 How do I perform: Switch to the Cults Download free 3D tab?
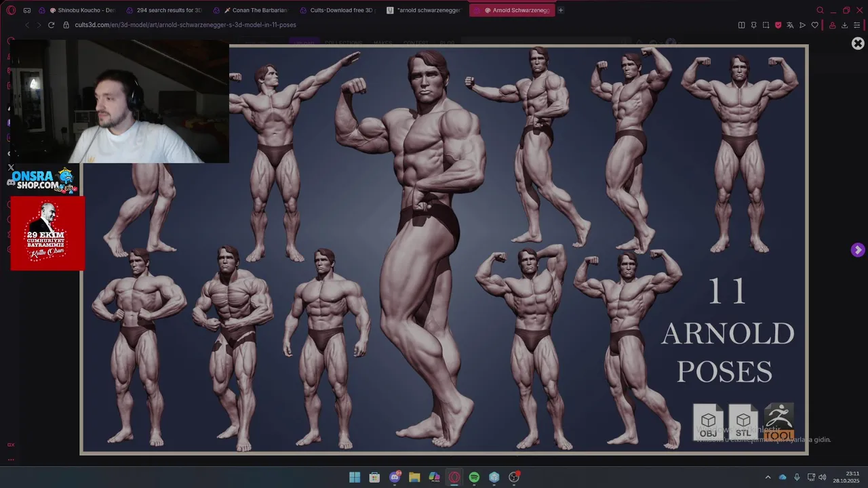pyautogui.click(x=337, y=10)
